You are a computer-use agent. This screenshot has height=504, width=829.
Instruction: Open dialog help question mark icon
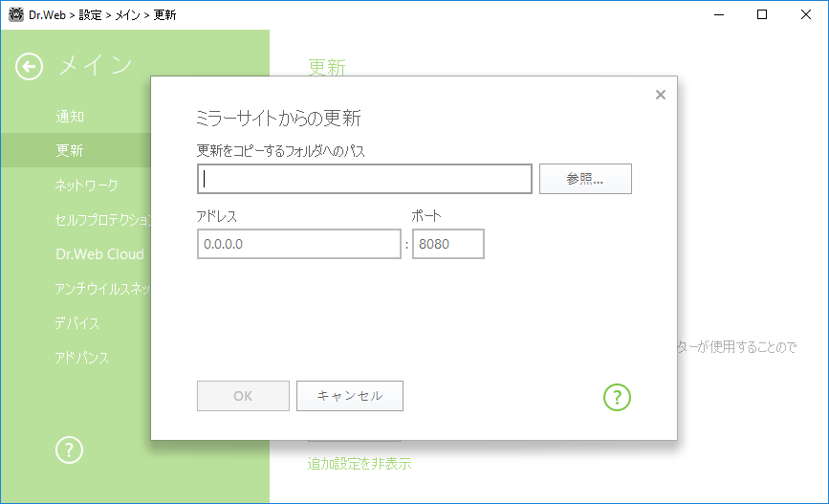click(617, 397)
